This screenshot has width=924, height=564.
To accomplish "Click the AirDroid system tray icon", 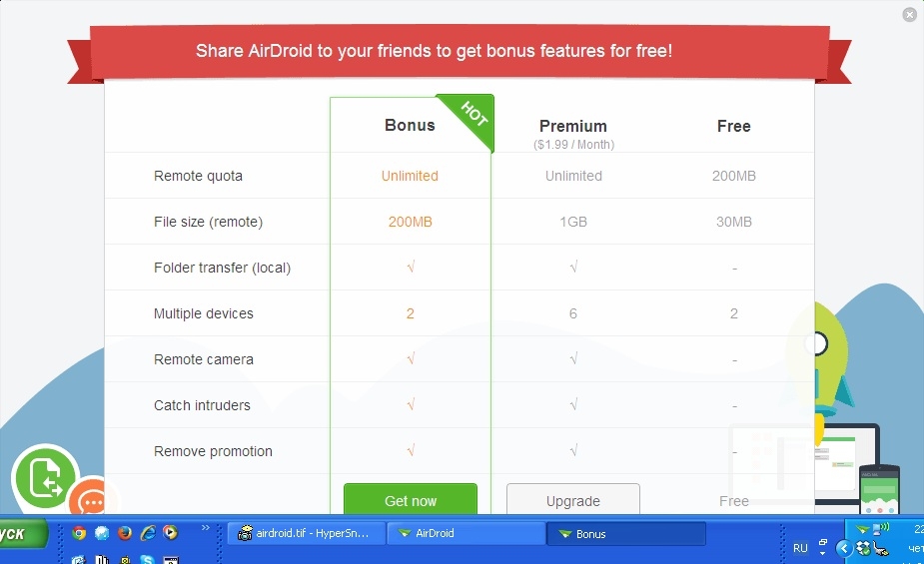I will pyautogui.click(x=862, y=529).
